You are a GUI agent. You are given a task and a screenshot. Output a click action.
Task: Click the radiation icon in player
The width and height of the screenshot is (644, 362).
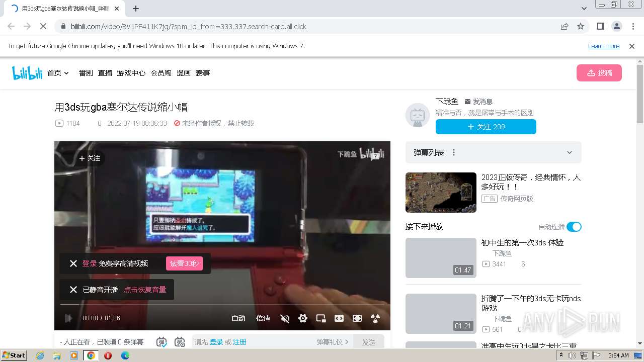tap(375, 318)
